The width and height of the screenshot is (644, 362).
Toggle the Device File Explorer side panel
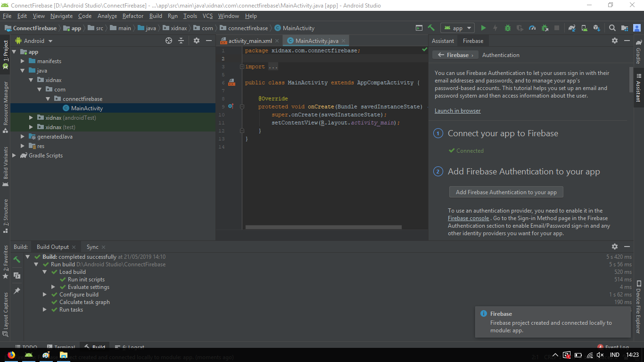pyautogui.click(x=639, y=306)
